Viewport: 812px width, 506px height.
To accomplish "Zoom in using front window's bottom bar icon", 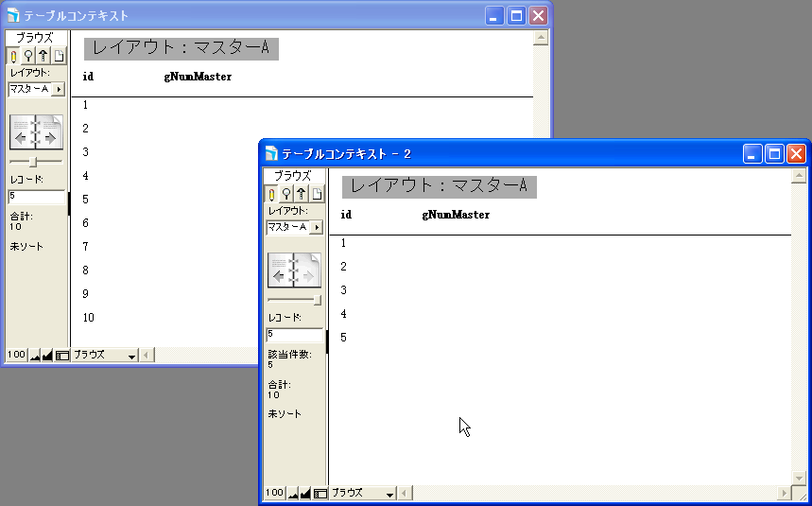I will point(305,494).
